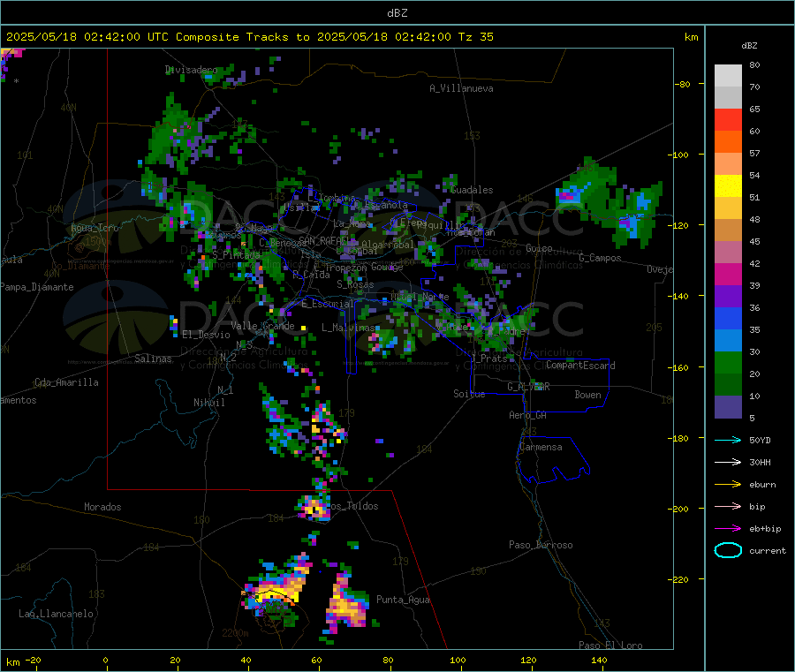Viewport: 795px width, 672px height.
Task: Select the 51 dBZ yellow color swatch
Action: [x=728, y=186]
